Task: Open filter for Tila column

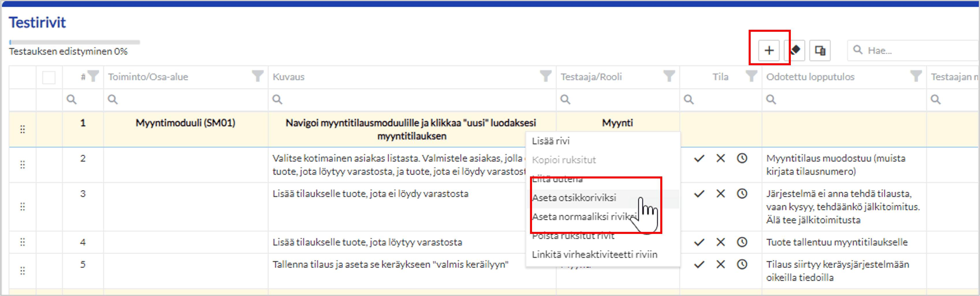Action: pyautogui.click(x=751, y=76)
